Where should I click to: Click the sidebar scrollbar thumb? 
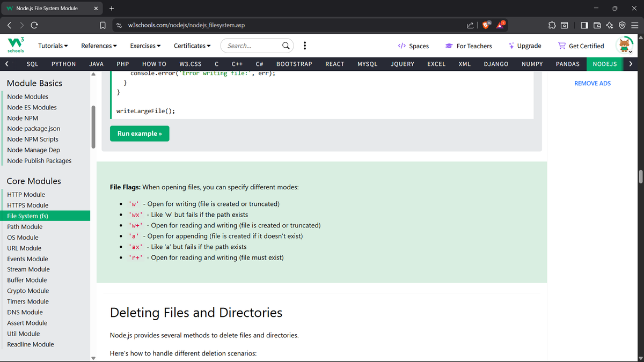(x=93, y=127)
